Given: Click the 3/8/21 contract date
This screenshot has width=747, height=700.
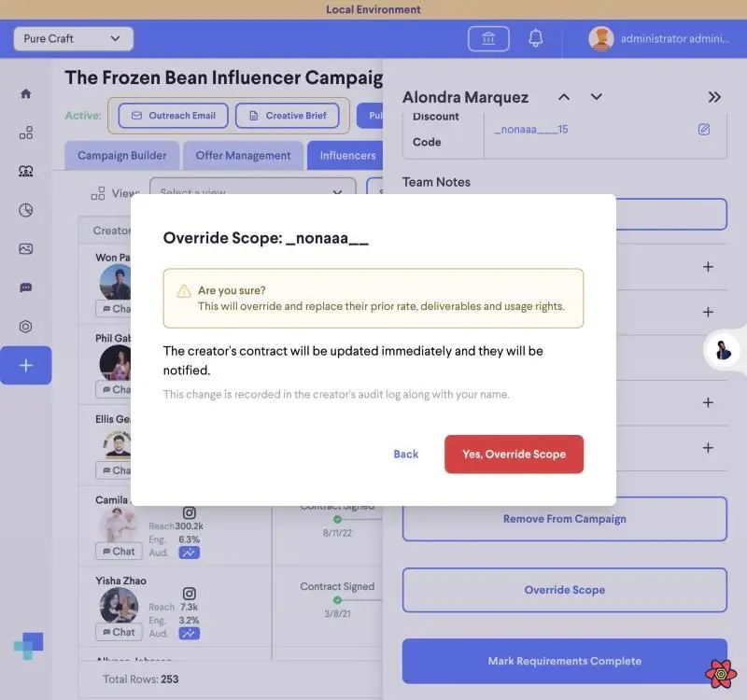Looking at the screenshot, I should coord(337,614).
